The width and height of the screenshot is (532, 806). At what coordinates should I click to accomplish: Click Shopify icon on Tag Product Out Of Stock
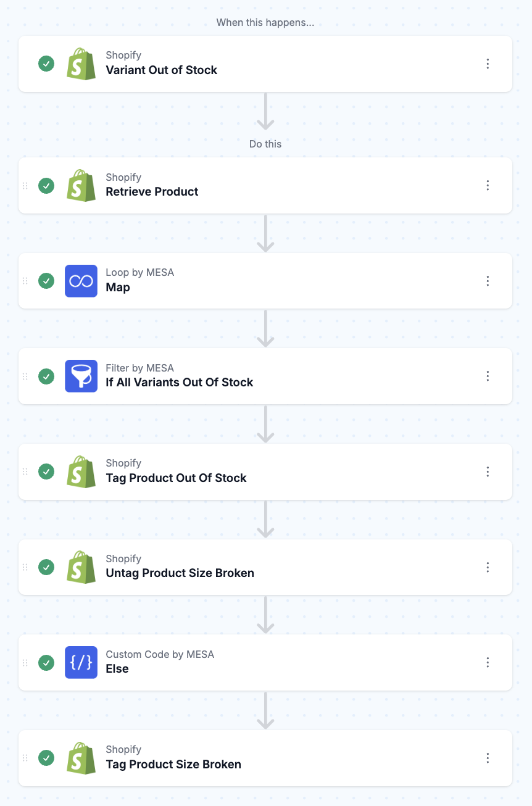pyautogui.click(x=81, y=472)
